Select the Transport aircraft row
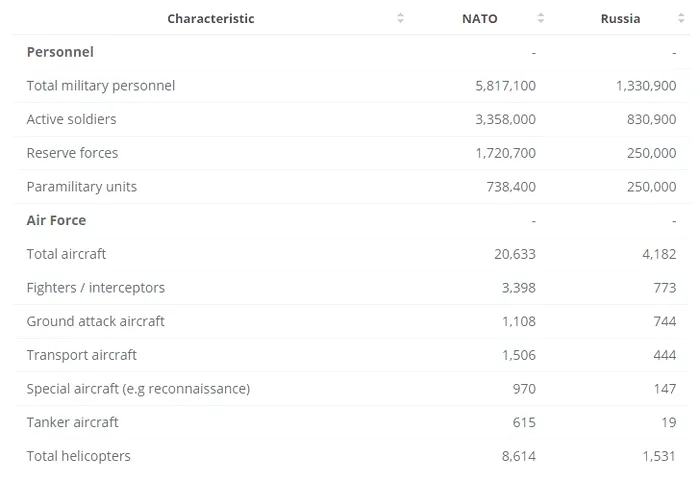Image resolution: width=700 pixels, height=483 pixels. click(350, 355)
